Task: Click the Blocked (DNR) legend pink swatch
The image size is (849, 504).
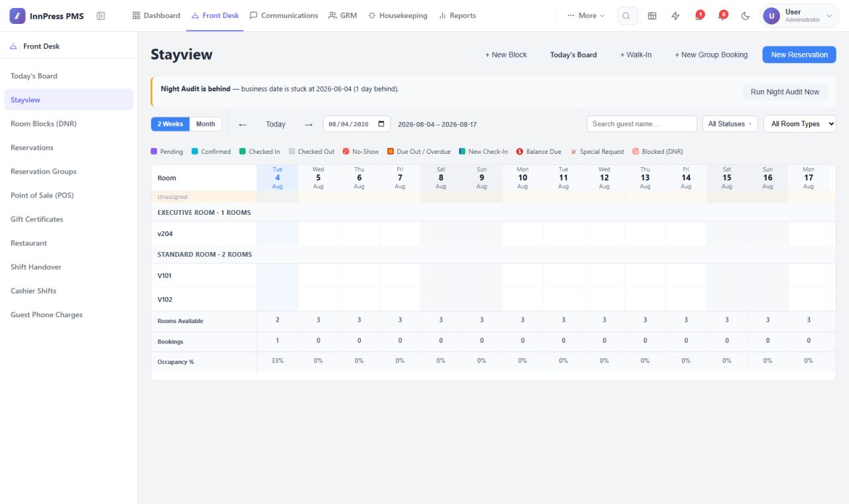Action: coord(635,152)
